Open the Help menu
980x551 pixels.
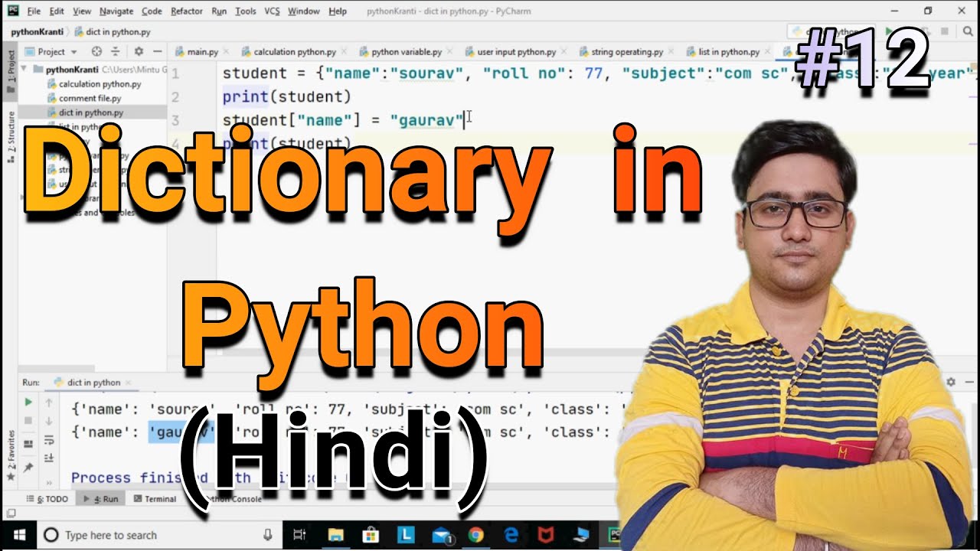pos(338,11)
